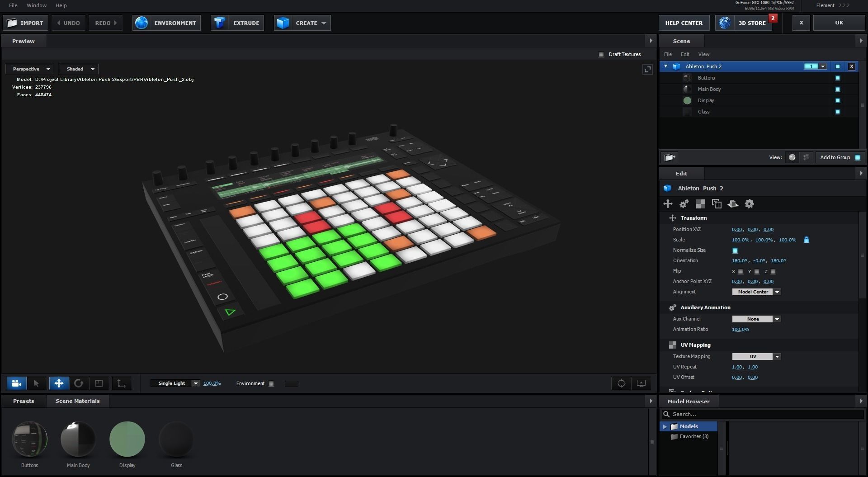The width and height of the screenshot is (868, 477).
Task: Open the Transform section icon in Edit toolbar
Action: (668, 204)
